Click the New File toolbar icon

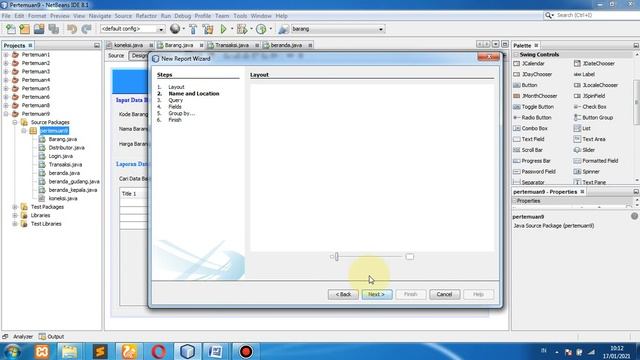[x=11, y=29]
